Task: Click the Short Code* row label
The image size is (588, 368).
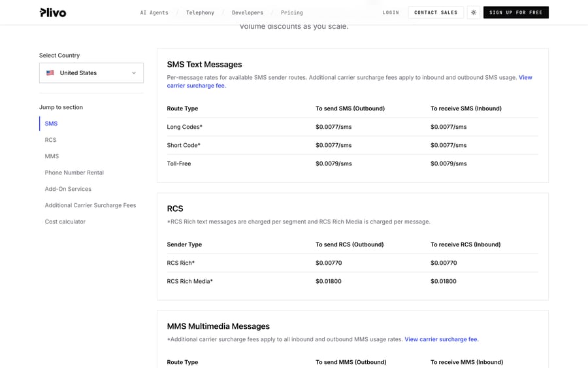Action: [x=184, y=145]
